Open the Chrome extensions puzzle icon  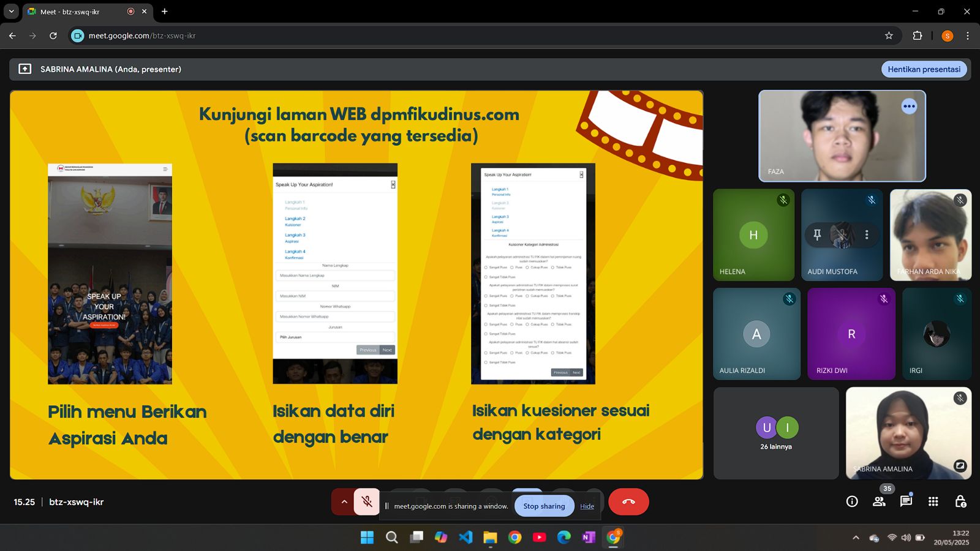(x=918, y=36)
